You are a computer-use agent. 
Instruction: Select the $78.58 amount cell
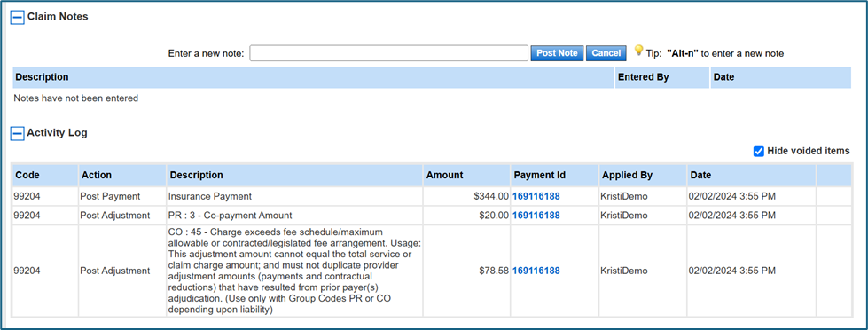click(x=466, y=271)
